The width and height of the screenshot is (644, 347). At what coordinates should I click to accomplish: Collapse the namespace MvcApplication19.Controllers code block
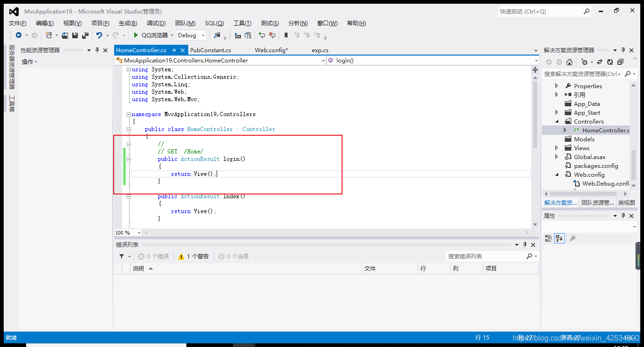coord(129,114)
